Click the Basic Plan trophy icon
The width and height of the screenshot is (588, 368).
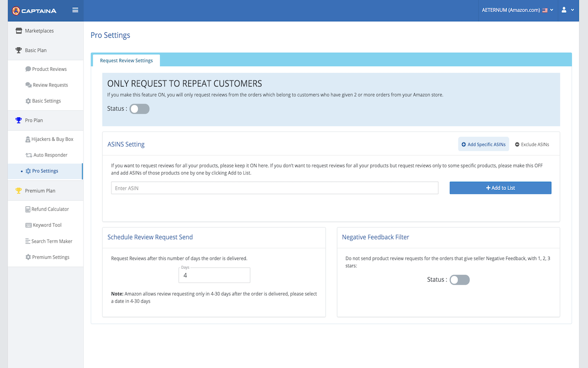point(19,50)
